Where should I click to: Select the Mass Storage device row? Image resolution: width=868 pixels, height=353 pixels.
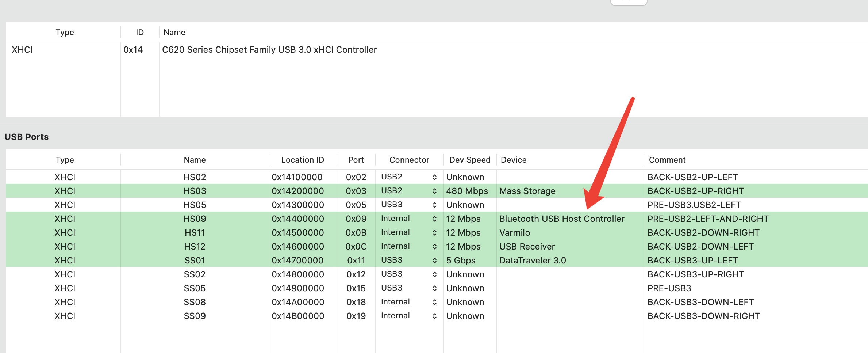pos(527,191)
